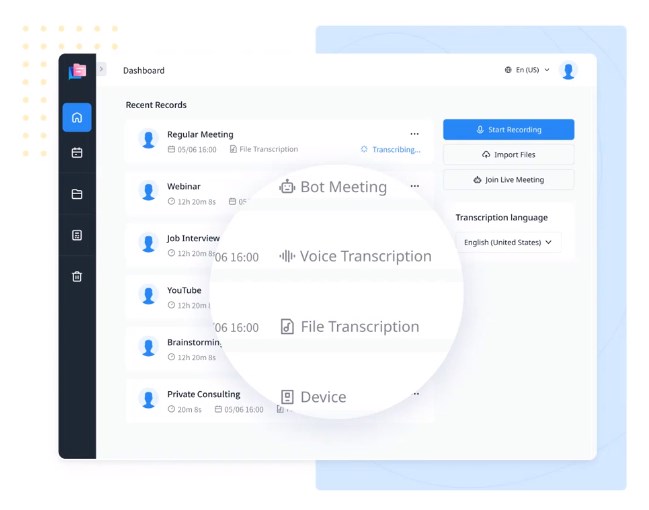Click the File Transcription tag under Regular Meeting

[x=264, y=149]
